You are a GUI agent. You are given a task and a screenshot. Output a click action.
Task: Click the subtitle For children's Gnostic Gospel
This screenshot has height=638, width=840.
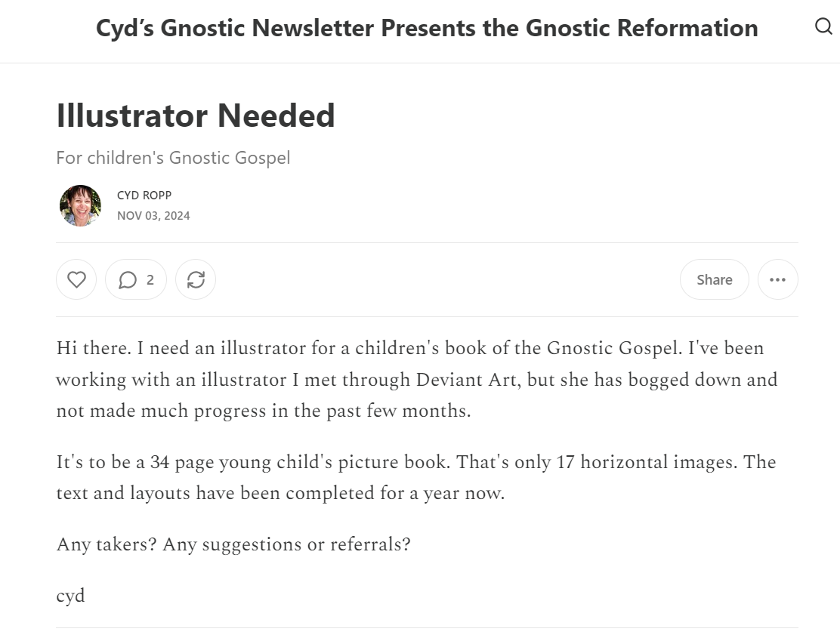(173, 158)
